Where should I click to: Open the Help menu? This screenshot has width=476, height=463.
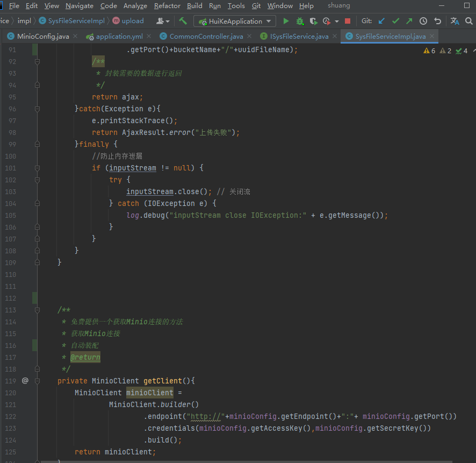(x=306, y=6)
